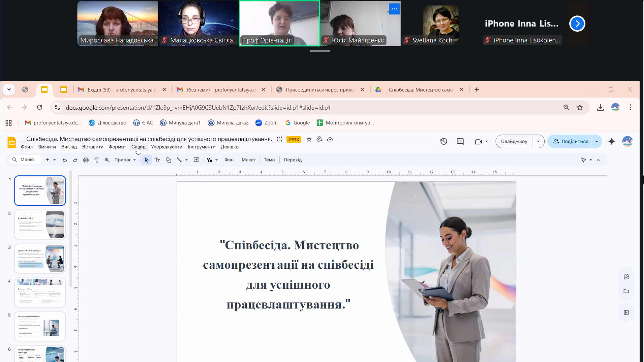Open version history clock icon

coord(444,142)
